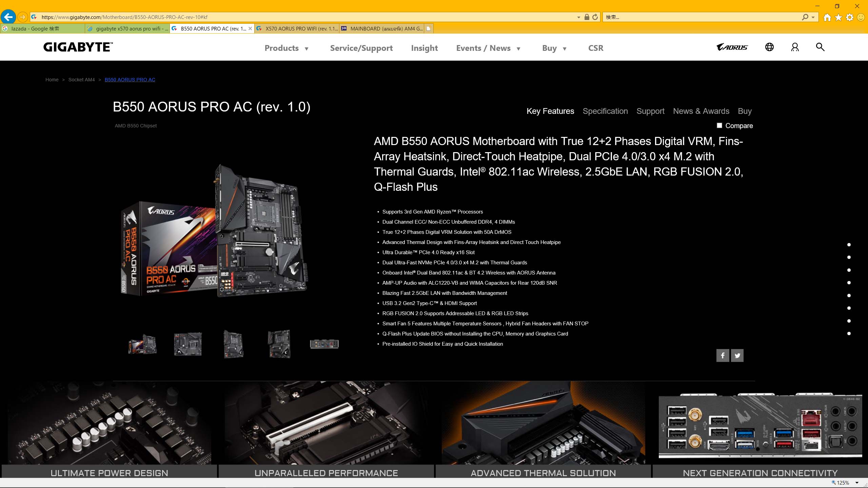Click the address bar lock icon
868x488 pixels.
pyautogui.click(x=587, y=17)
